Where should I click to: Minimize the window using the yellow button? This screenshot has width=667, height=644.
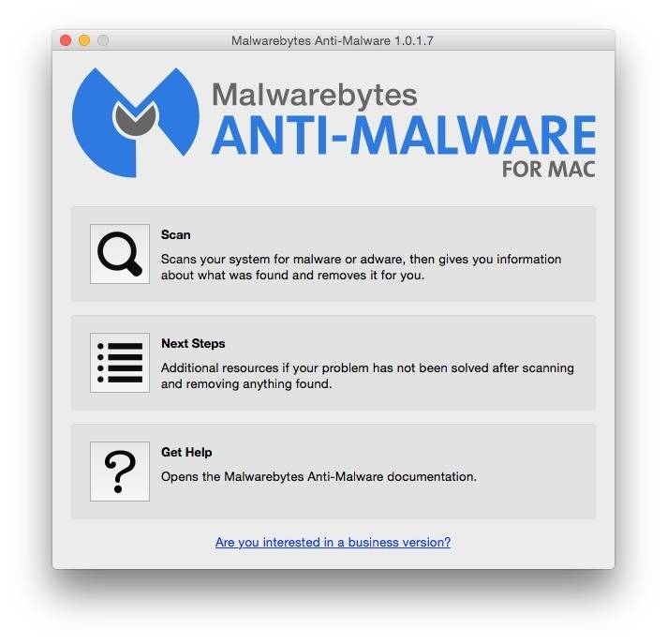84,40
